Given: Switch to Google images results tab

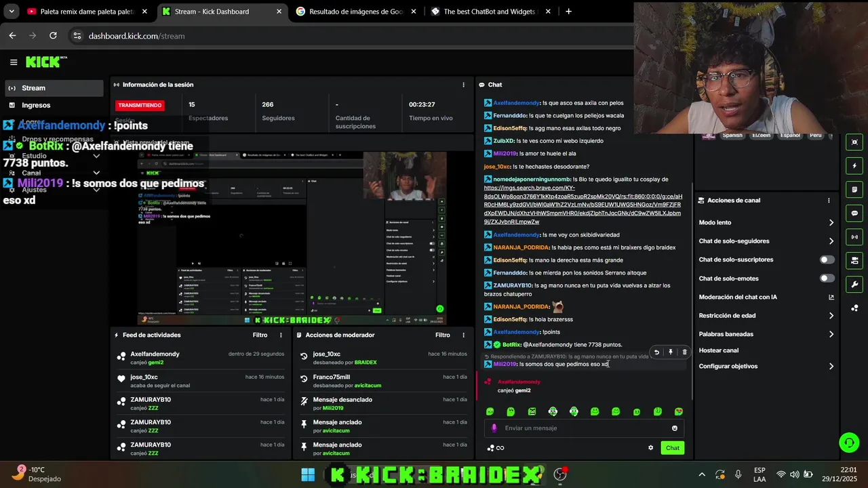Looking at the screenshot, I should (357, 12).
